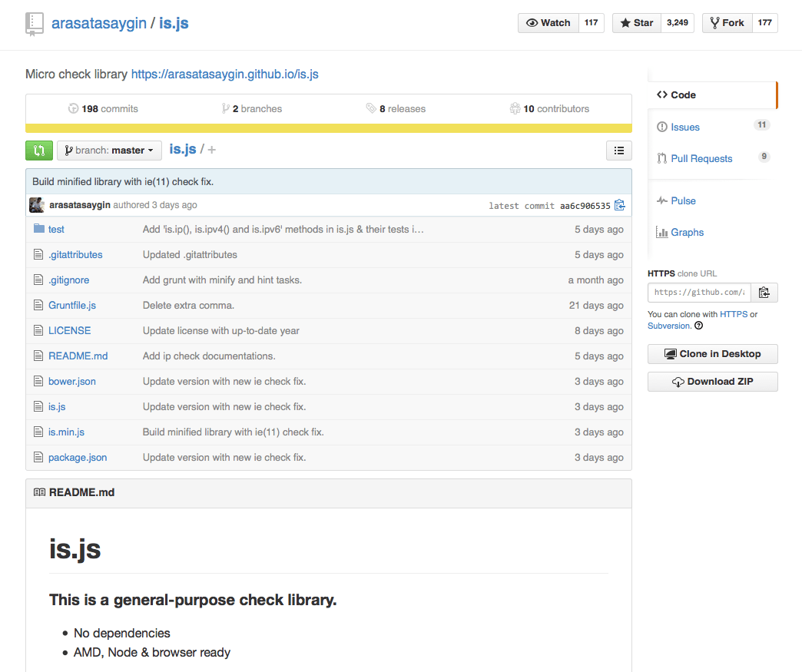Copy the HTTPS clone URL to clipboard
This screenshot has width=802, height=672.
coord(764,293)
